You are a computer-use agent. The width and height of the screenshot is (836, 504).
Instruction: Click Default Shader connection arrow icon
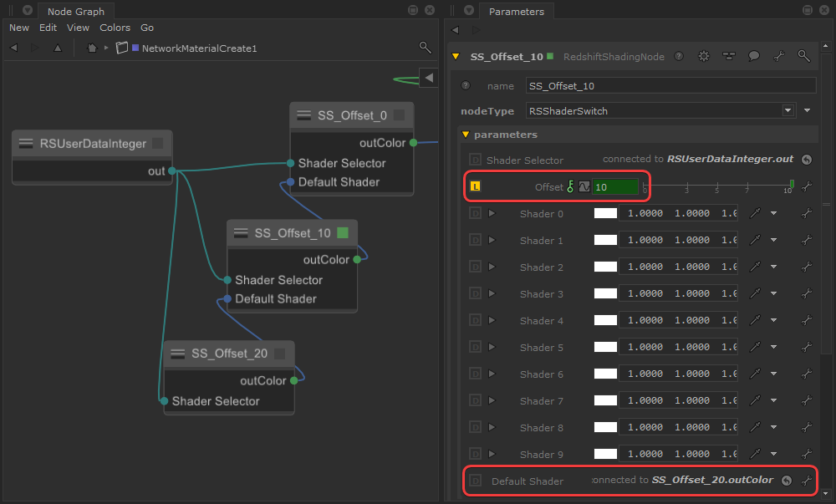point(787,481)
